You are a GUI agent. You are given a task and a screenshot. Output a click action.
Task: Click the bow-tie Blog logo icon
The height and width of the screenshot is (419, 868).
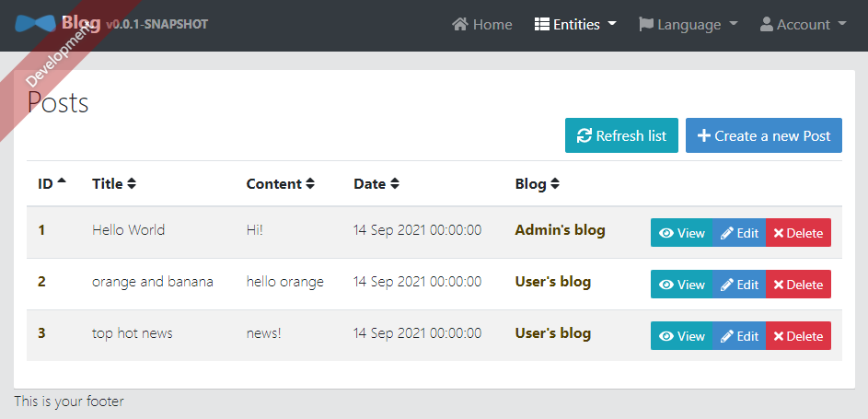click(x=35, y=24)
